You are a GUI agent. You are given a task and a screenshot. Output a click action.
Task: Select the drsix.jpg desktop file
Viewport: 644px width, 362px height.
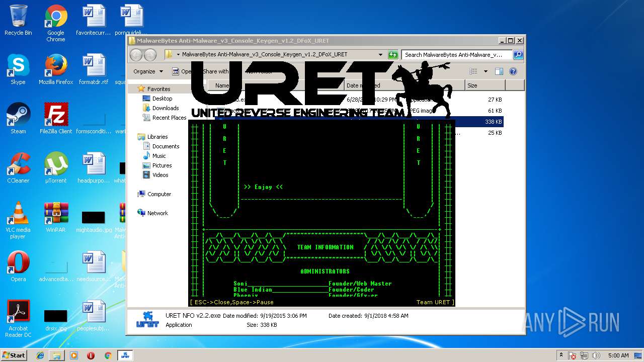(x=56, y=320)
